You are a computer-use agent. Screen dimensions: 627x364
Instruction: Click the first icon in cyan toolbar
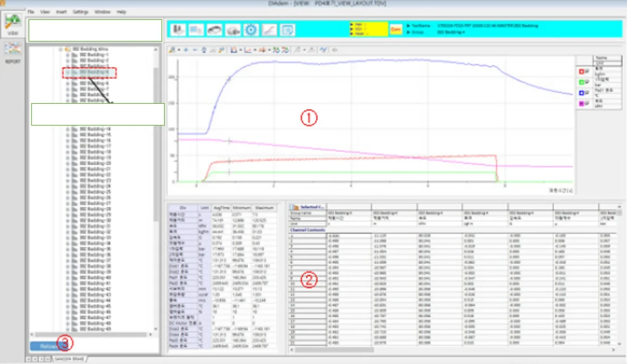[x=179, y=30]
